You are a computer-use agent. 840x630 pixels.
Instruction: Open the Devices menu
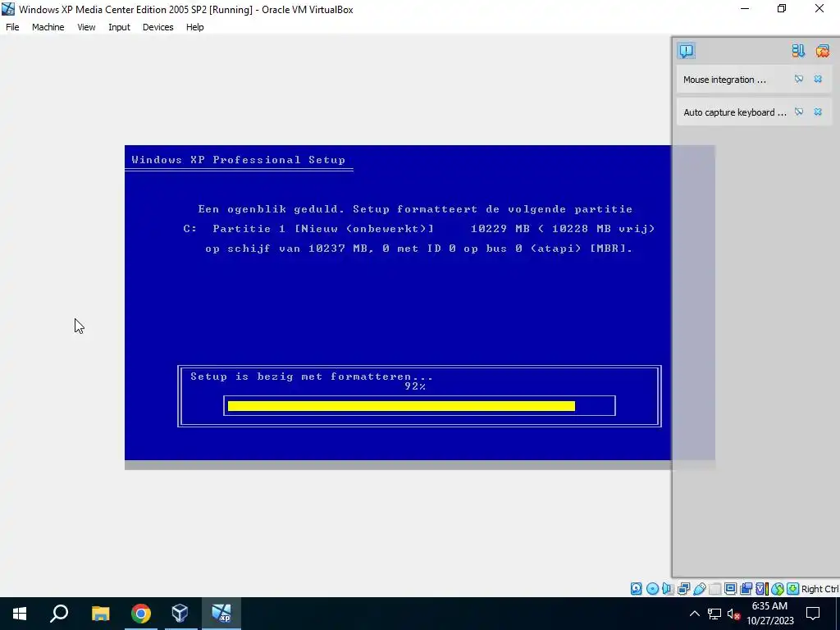coord(158,27)
